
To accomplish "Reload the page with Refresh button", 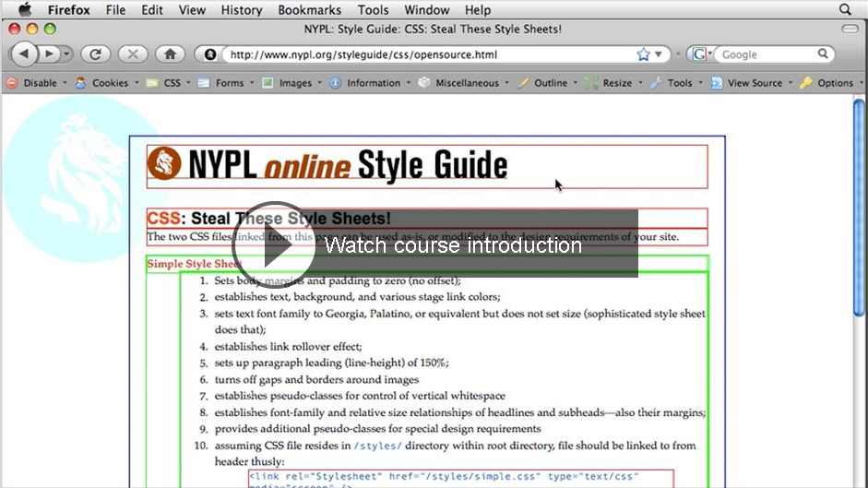I will 95,54.
